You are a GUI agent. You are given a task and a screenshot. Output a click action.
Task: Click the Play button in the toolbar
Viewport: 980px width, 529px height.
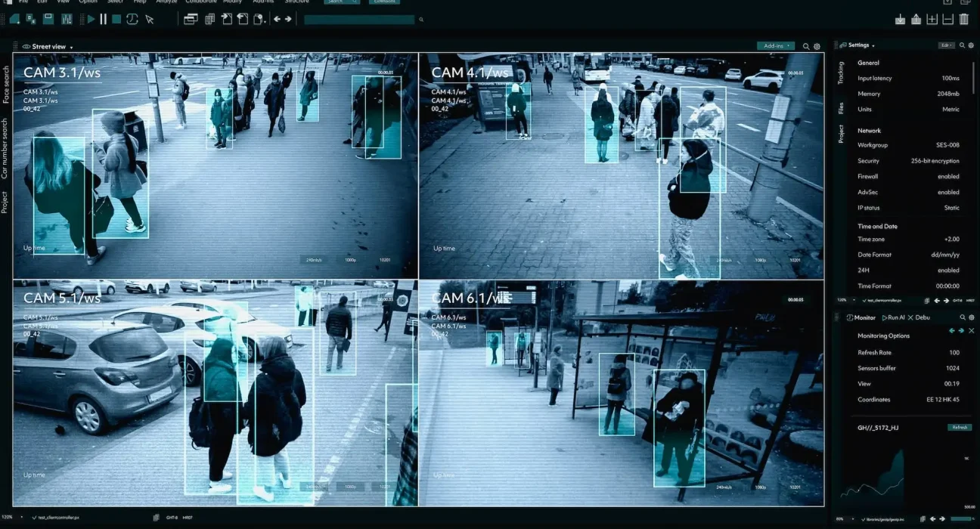[91, 19]
